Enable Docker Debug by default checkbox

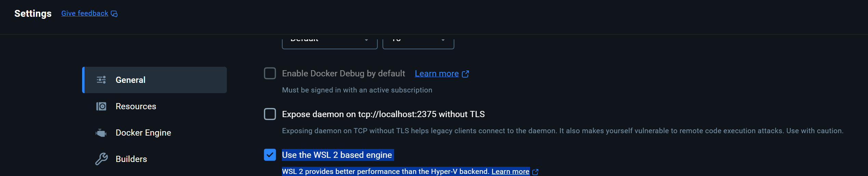[270, 73]
